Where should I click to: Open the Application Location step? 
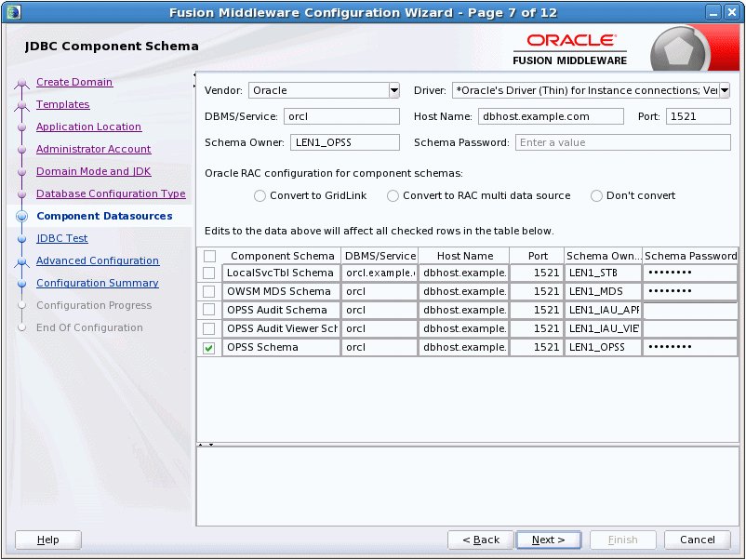tap(88, 127)
